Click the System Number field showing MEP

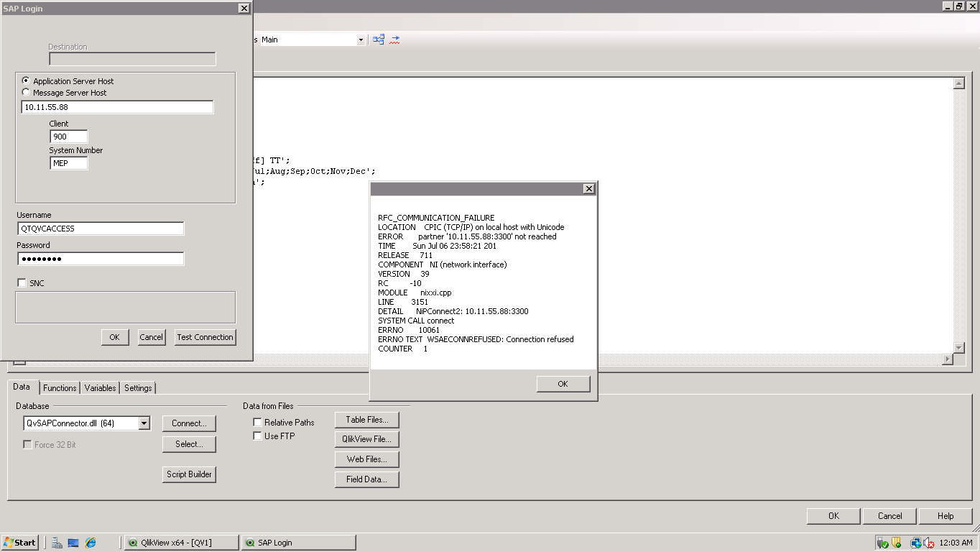(69, 163)
